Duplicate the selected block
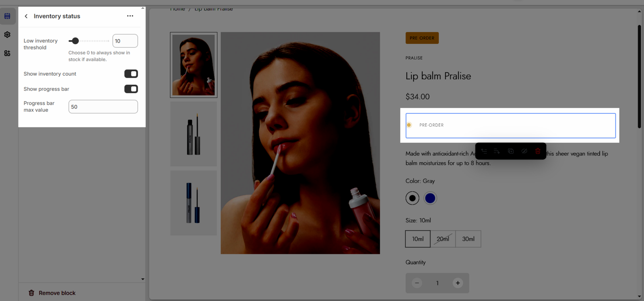The height and width of the screenshot is (301, 644). (511, 151)
